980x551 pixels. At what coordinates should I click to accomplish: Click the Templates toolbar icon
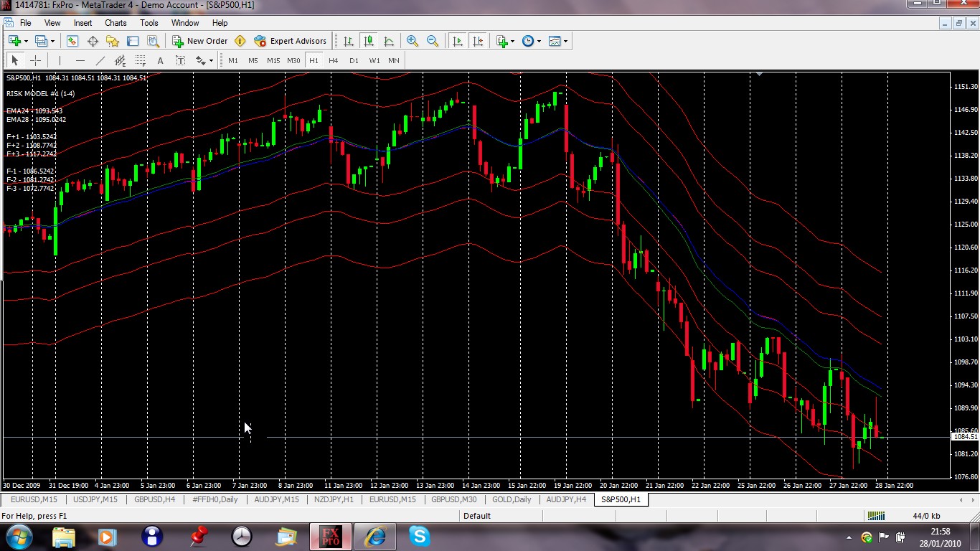pyautogui.click(x=555, y=41)
